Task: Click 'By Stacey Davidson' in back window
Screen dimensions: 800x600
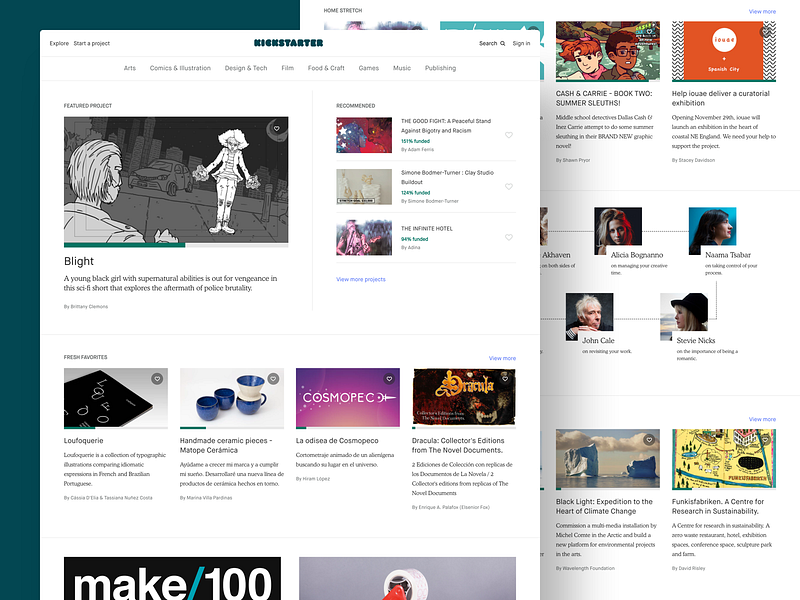Action: point(693,160)
